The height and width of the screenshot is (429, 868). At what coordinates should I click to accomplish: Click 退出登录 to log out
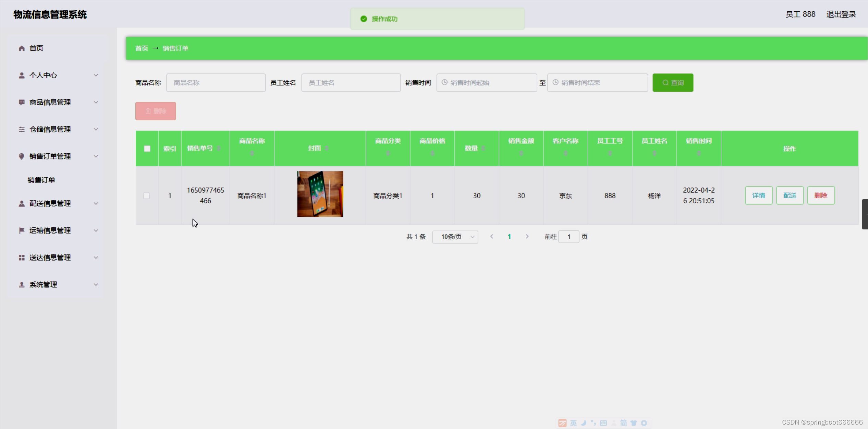(x=841, y=14)
